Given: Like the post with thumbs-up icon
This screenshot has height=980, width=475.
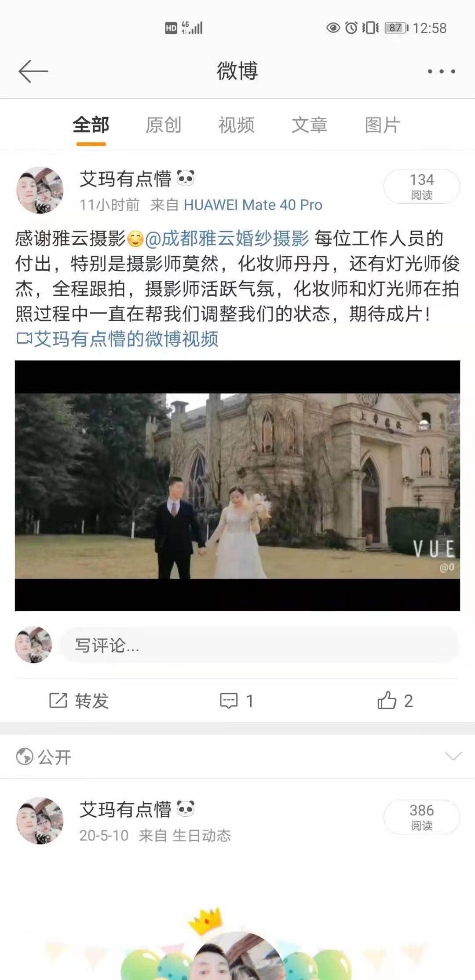Looking at the screenshot, I should point(387,700).
